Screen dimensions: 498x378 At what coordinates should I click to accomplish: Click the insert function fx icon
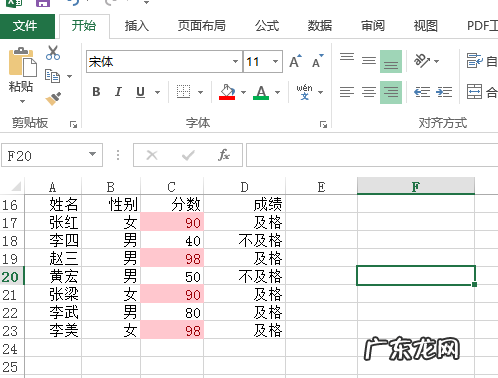click(x=224, y=155)
